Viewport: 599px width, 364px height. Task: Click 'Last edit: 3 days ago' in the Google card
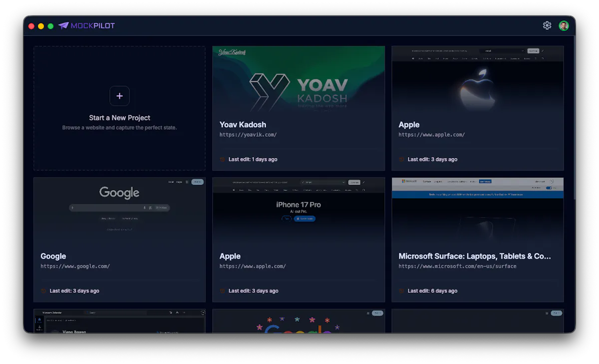pos(74,291)
